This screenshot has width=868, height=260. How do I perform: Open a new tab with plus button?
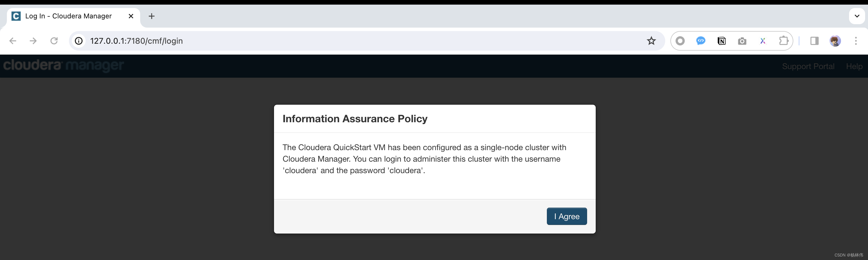click(152, 16)
